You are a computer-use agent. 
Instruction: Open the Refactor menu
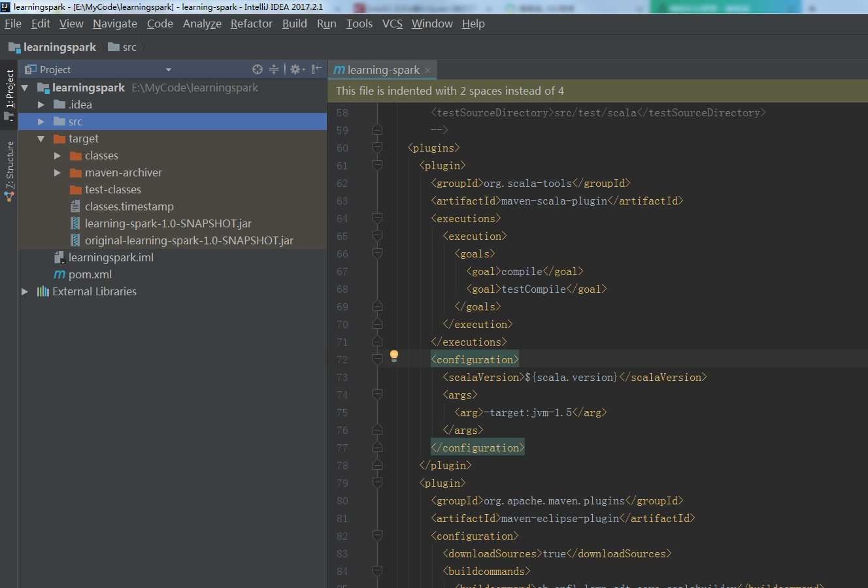click(252, 24)
